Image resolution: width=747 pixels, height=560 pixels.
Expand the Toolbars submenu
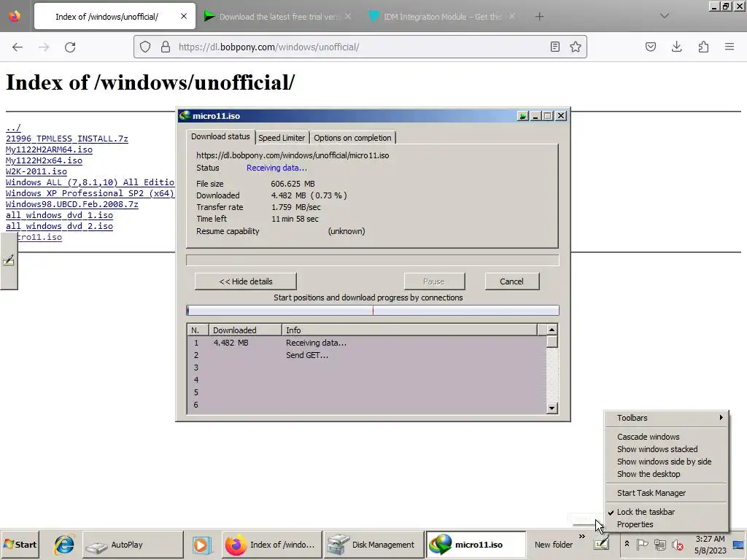coord(666,418)
